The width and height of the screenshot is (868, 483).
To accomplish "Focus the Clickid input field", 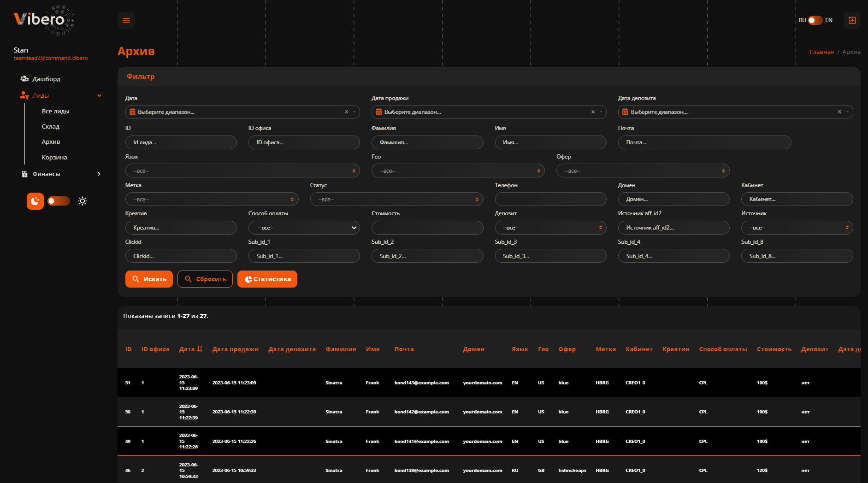I will coord(181,256).
